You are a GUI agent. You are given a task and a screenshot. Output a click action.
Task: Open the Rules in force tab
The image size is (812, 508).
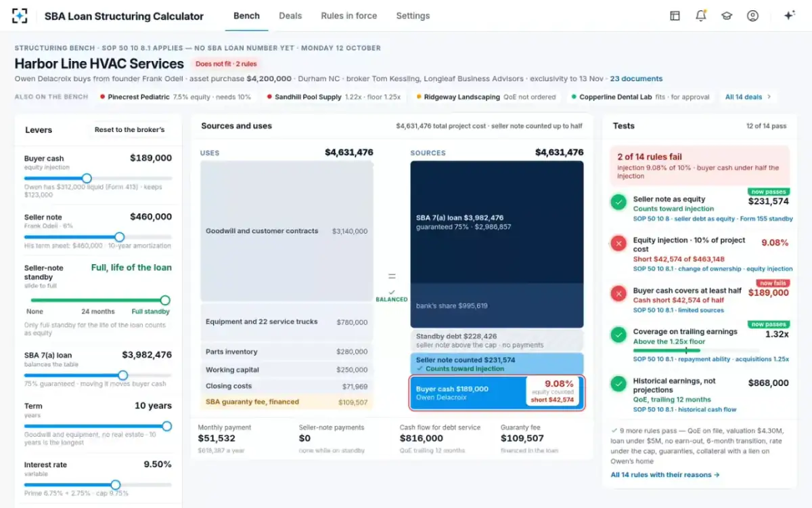349,16
